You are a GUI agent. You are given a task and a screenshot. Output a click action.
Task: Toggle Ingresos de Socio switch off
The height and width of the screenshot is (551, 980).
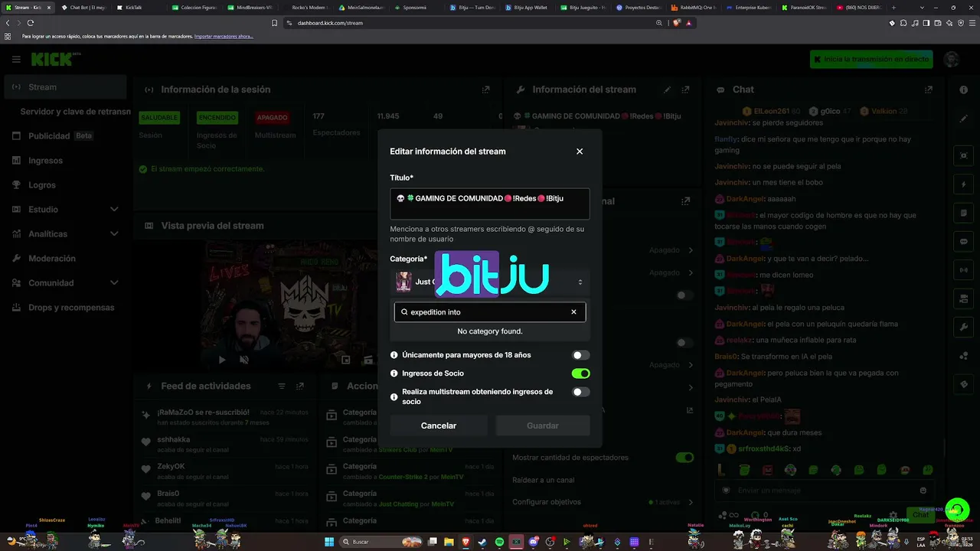coord(581,373)
